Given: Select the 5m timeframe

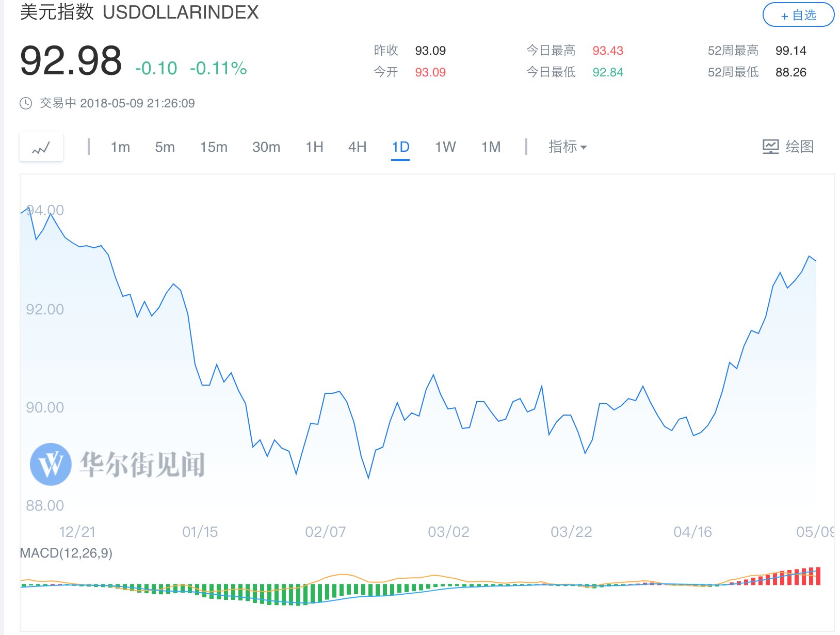Looking at the screenshot, I should pos(165,147).
